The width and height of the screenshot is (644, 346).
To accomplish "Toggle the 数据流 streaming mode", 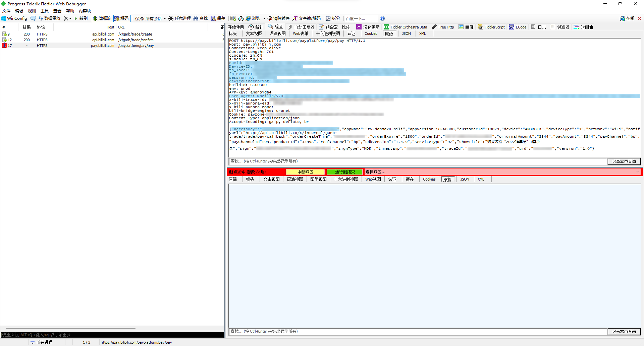I will (x=102, y=18).
